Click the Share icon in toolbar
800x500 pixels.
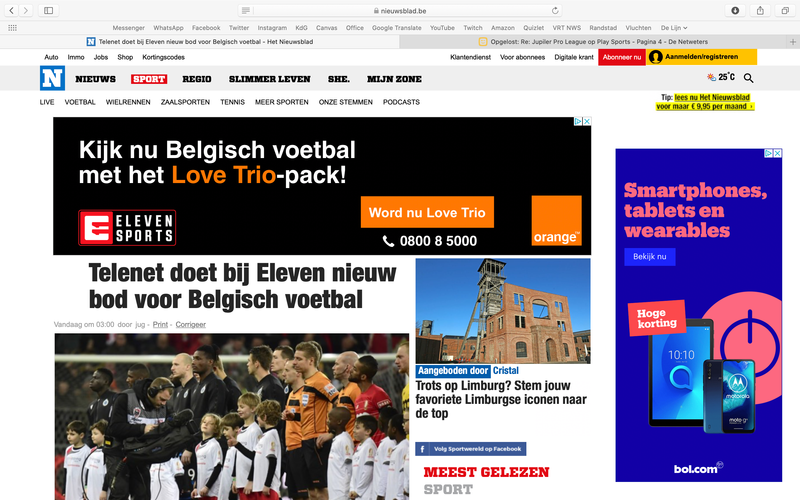[760, 10]
